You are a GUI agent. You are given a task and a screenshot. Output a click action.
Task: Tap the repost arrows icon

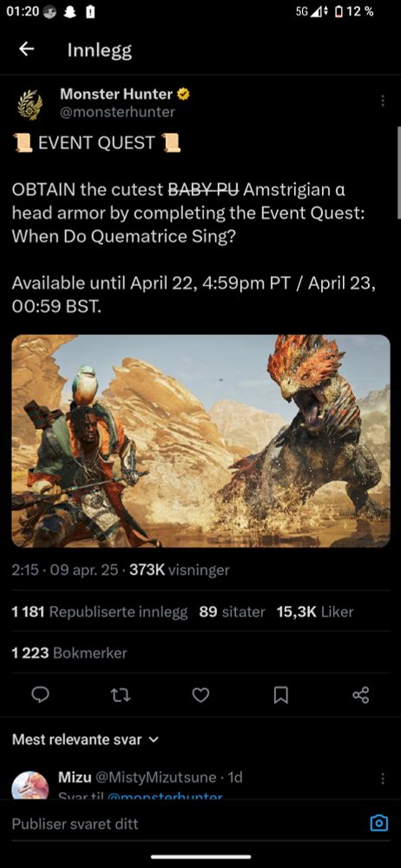click(x=121, y=694)
